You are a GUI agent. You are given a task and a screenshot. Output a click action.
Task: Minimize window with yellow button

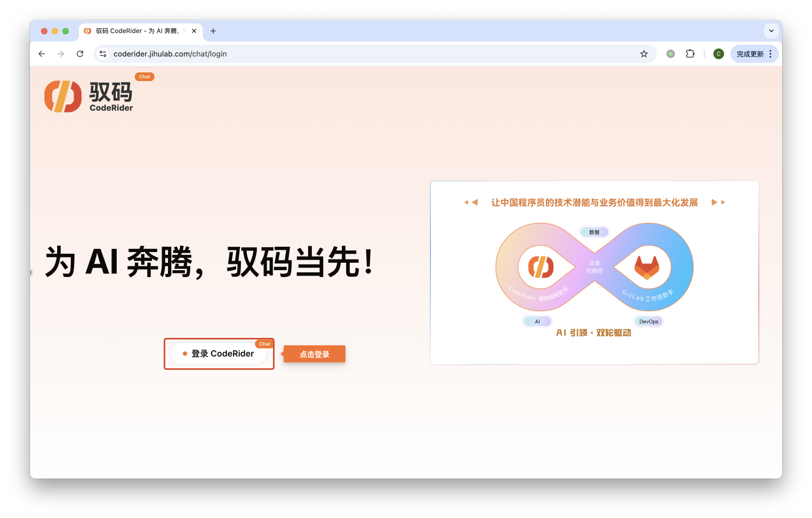(x=55, y=31)
